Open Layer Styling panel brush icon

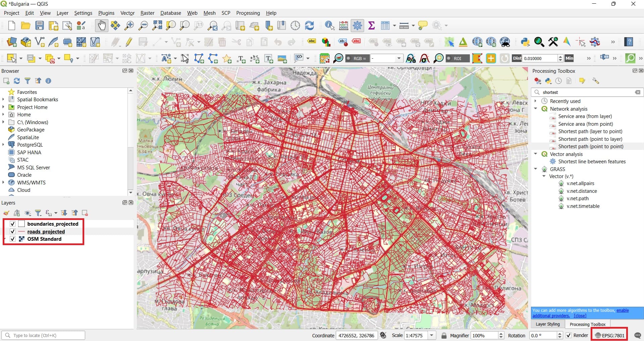tap(6, 213)
